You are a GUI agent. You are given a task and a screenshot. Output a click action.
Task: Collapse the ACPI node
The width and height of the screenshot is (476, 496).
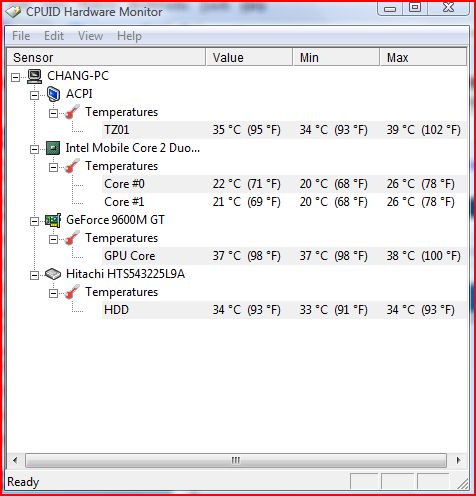click(34, 95)
